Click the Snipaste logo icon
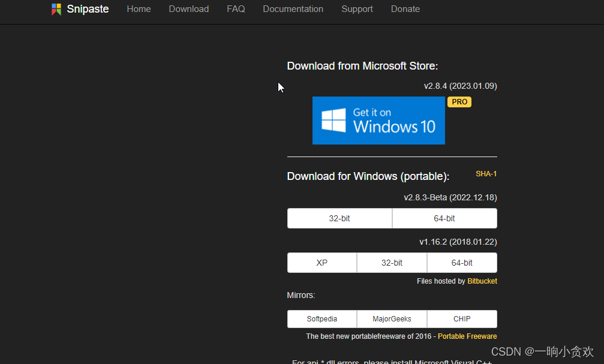The height and width of the screenshot is (364, 604). (56, 9)
